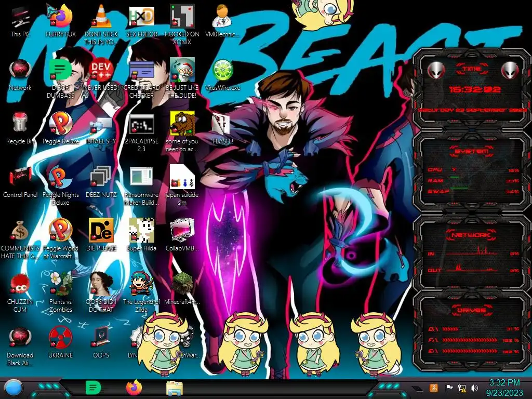
Task: Click the volume speaker tray icon
Action: click(474, 388)
